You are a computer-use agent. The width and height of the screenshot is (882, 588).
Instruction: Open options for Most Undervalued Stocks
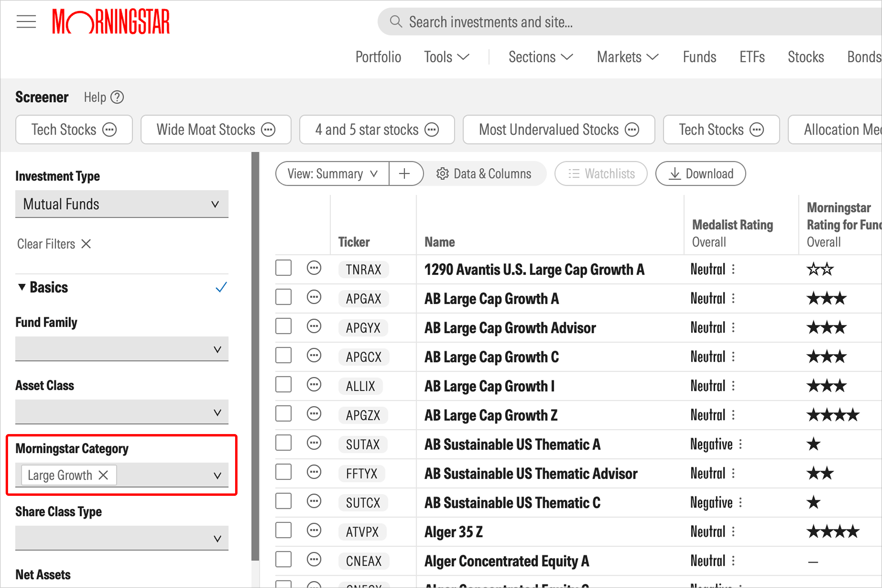[x=632, y=130]
